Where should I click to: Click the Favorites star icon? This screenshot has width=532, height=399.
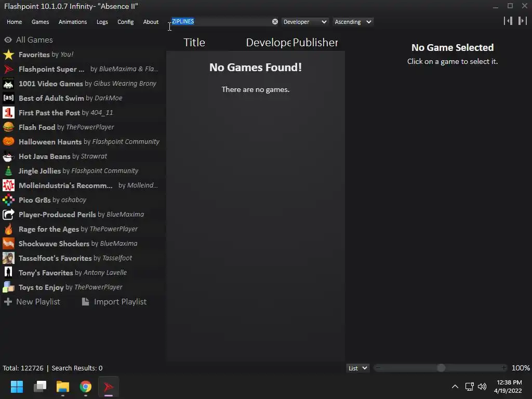pos(8,54)
